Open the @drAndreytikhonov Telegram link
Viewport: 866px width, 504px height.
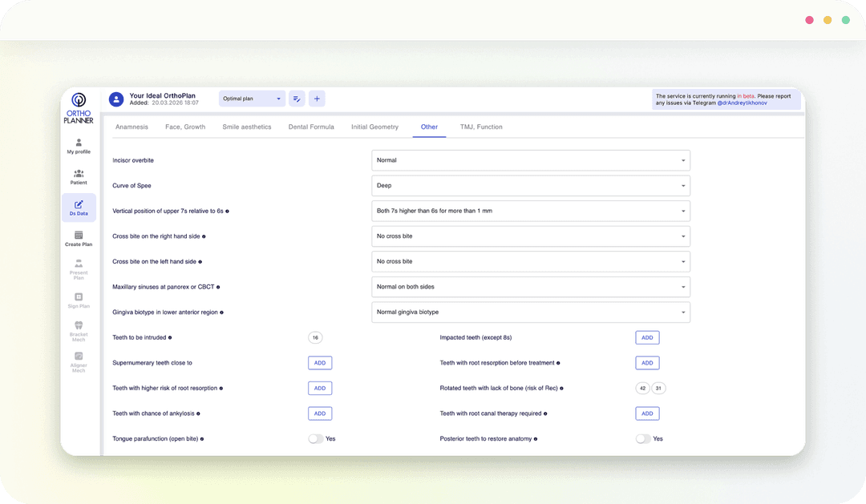coord(742,103)
